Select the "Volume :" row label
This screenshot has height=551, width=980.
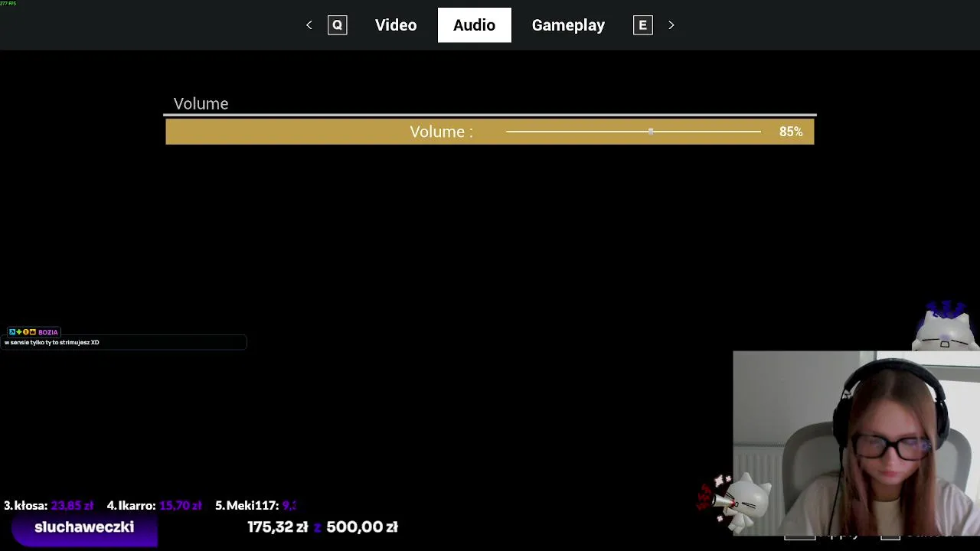click(441, 132)
